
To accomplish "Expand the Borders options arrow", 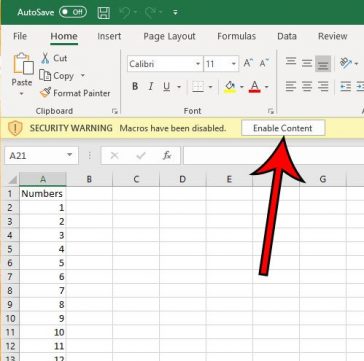I will (x=210, y=87).
